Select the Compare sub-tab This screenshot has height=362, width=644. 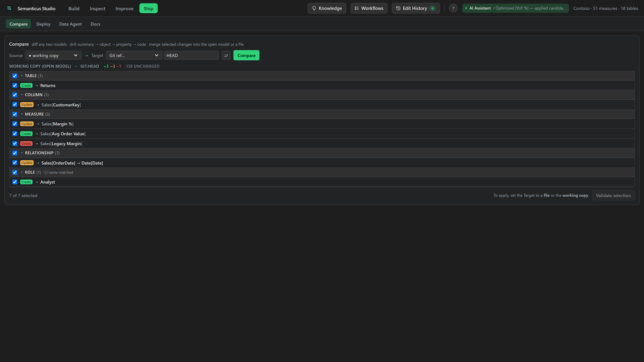pyautogui.click(x=18, y=24)
